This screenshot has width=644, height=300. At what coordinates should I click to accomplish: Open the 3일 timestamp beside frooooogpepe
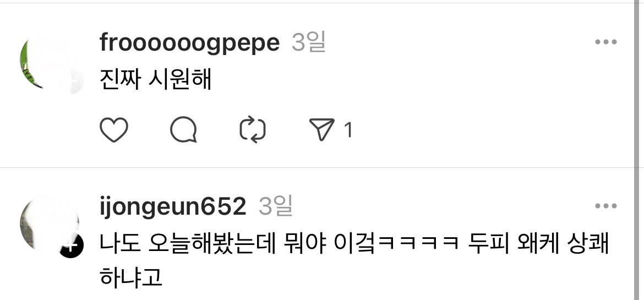pyautogui.click(x=308, y=42)
